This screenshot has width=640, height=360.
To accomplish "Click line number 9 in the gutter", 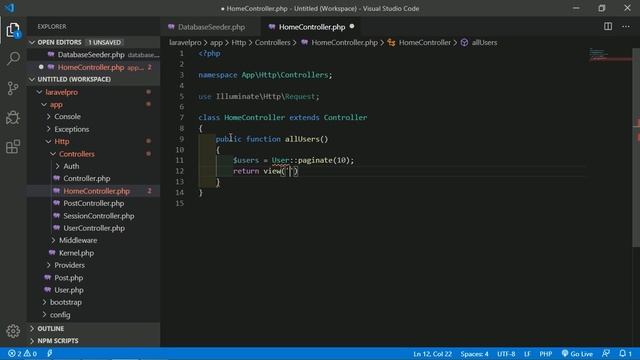I will (x=181, y=139).
